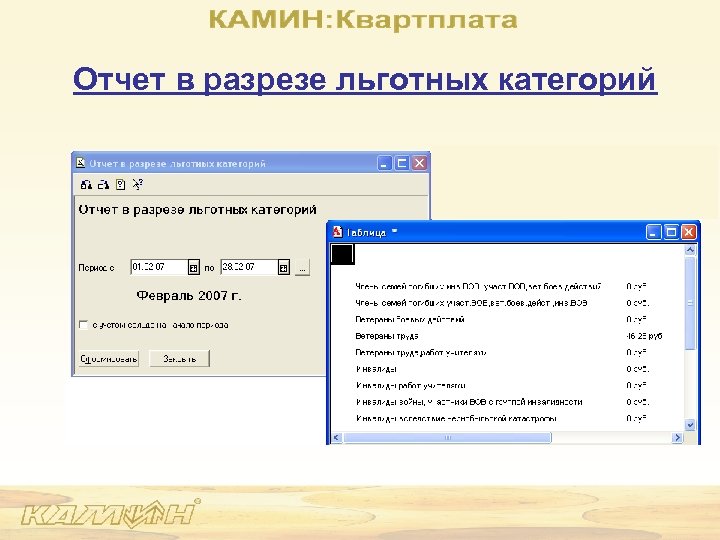720x540 pixels.
Task: Click the ellipsis period selection button
Action: (x=302, y=268)
